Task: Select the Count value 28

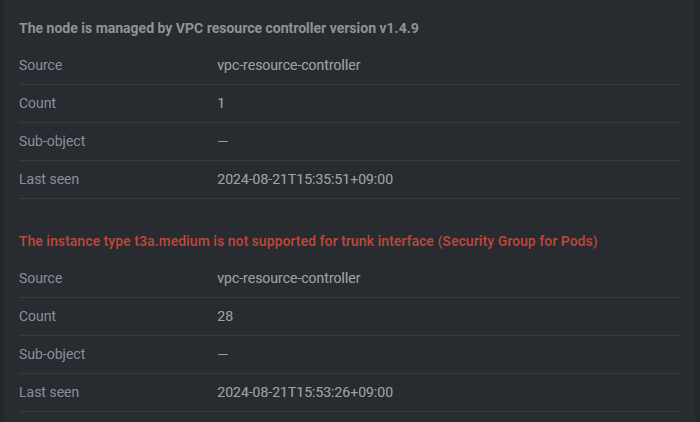Action: pyautogui.click(x=225, y=316)
